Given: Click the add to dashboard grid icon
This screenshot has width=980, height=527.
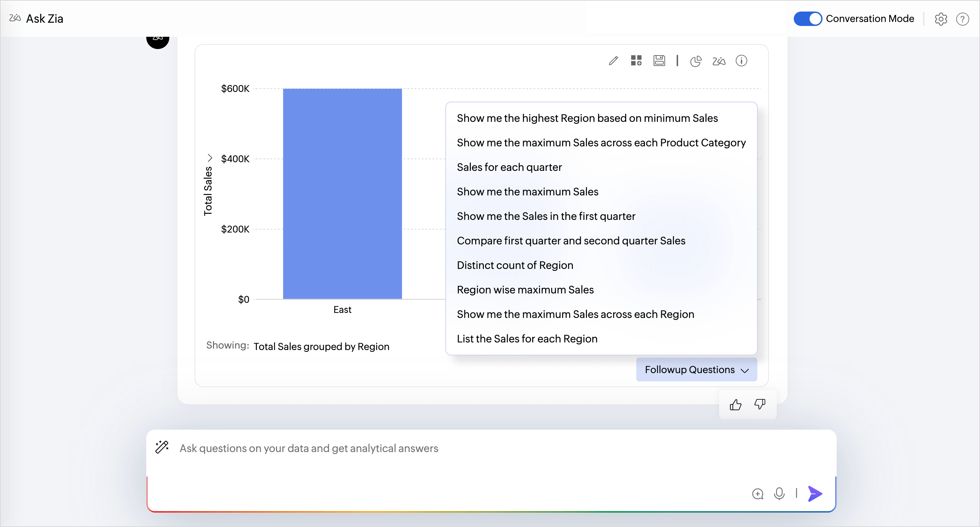Looking at the screenshot, I should click(636, 61).
